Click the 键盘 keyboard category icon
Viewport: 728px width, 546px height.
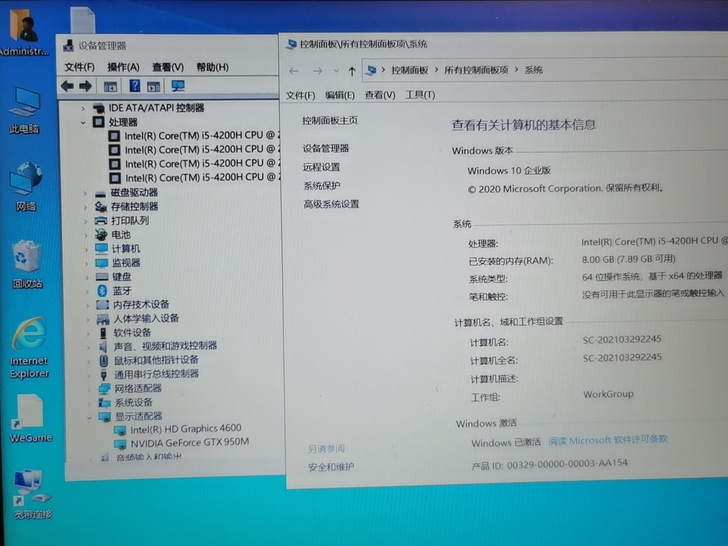click(102, 277)
